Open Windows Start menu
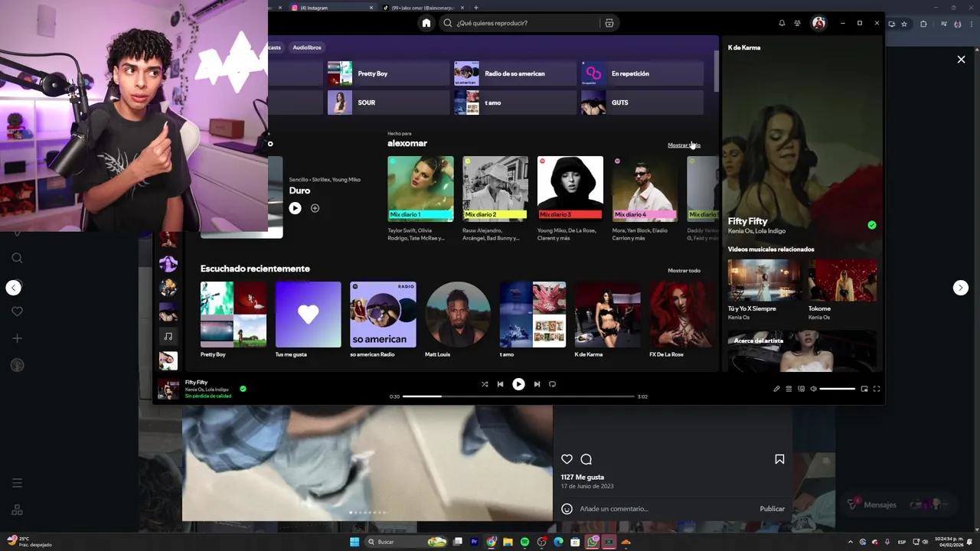980x551 pixels. [x=354, y=542]
